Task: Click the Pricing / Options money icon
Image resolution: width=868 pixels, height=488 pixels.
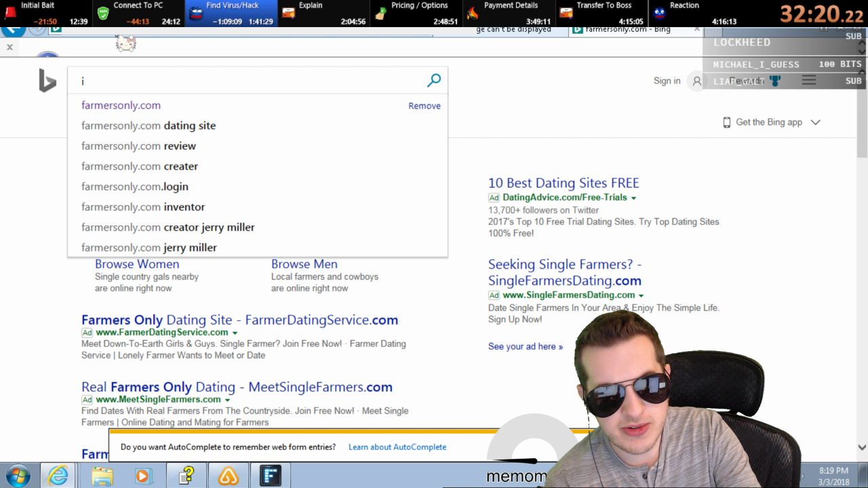Action: (381, 13)
